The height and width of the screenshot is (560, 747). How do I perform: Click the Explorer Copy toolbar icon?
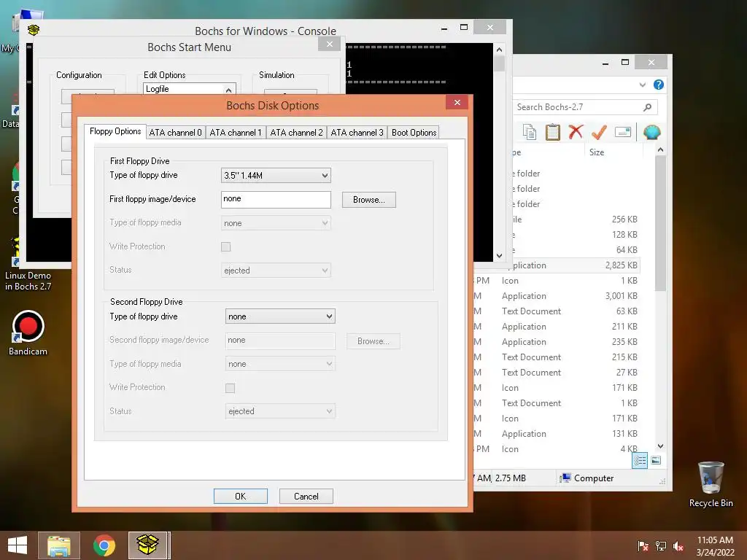pyautogui.click(x=530, y=132)
